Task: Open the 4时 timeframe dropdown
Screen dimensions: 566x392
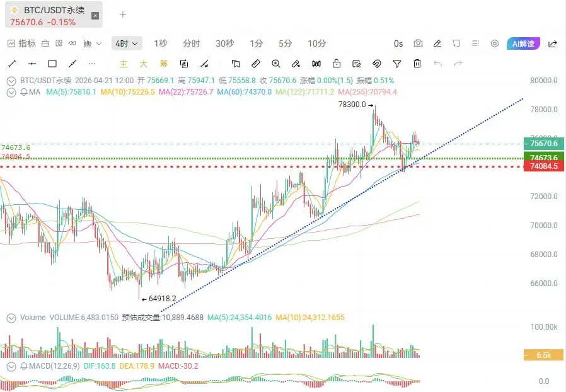Action: (127, 43)
